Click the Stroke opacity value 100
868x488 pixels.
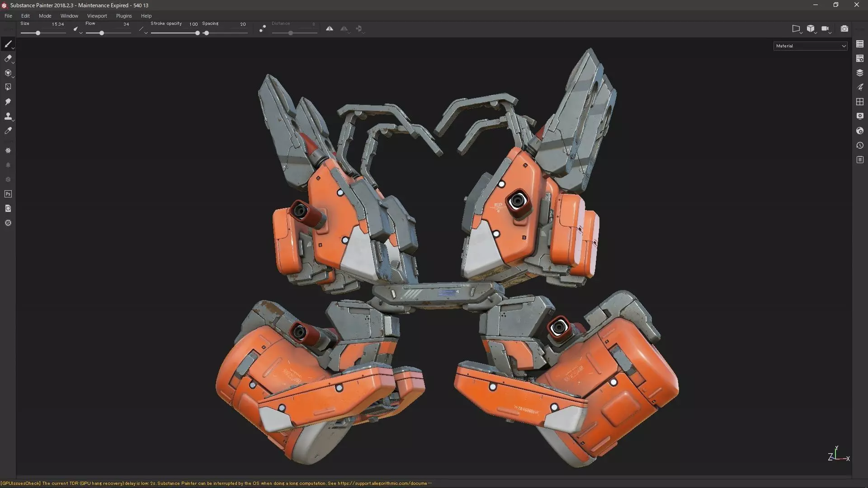click(193, 24)
